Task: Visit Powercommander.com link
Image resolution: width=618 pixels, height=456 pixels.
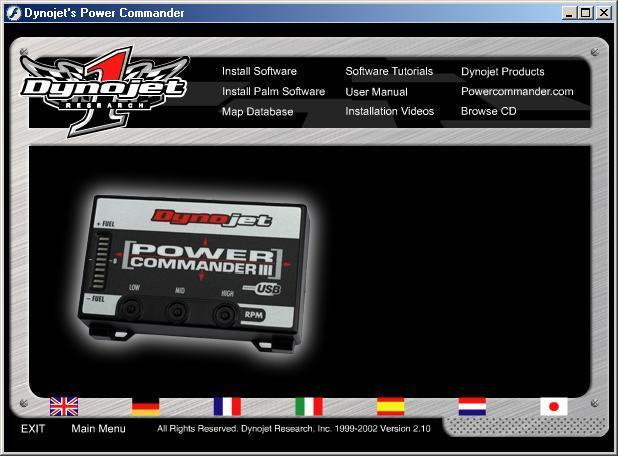Action: tap(517, 91)
